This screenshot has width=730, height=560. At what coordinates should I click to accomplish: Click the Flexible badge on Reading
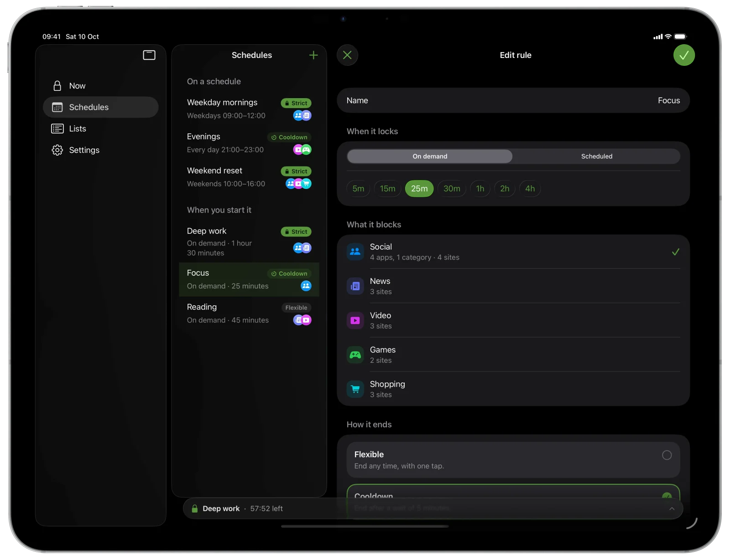(x=296, y=308)
